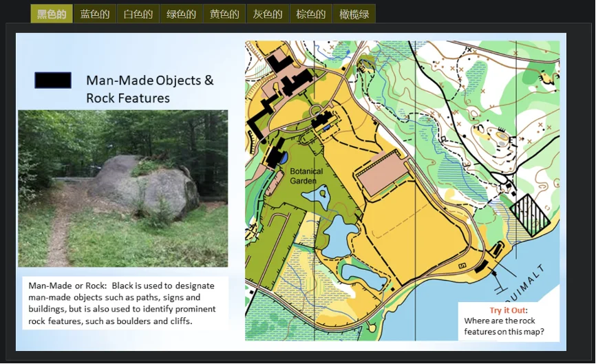Open the 黄色的 tab

(x=224, y=14)
